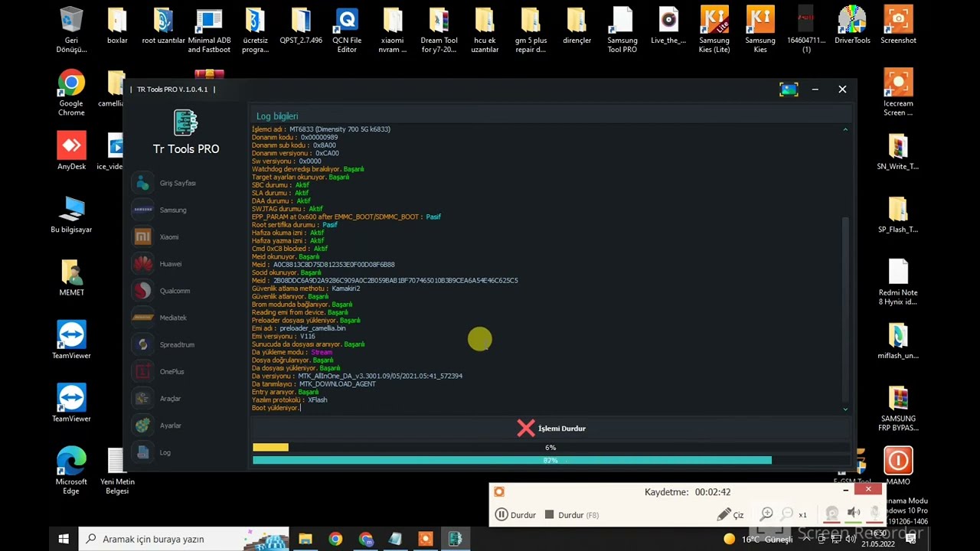Stop recording with Durdur (F8) button

tap(571, 515)
